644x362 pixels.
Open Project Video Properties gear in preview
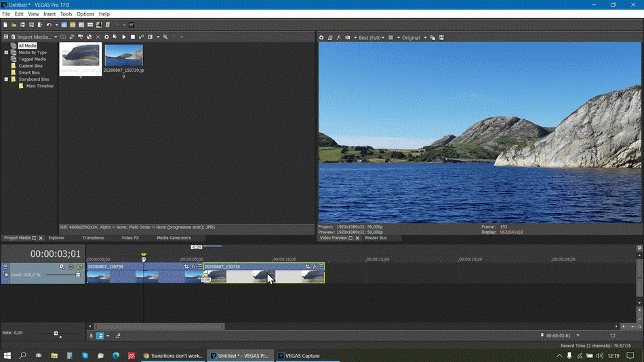[x=321, y=38]
